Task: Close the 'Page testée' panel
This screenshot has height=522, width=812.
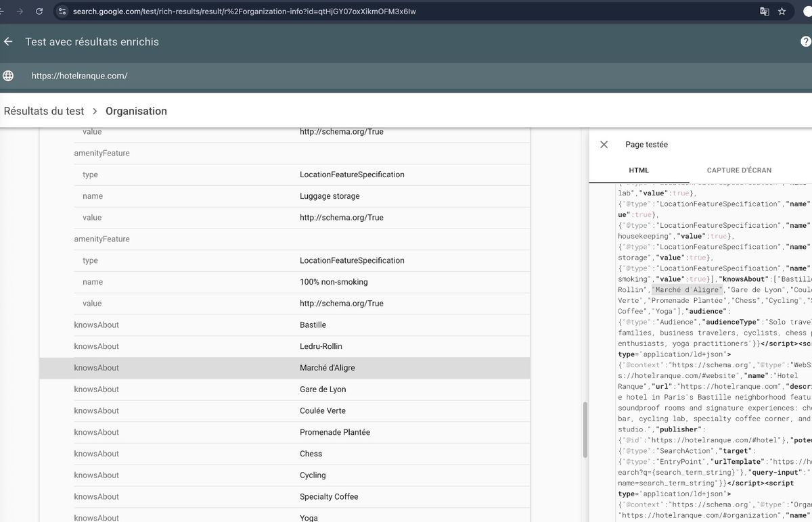Action: (x=604, y=144)
